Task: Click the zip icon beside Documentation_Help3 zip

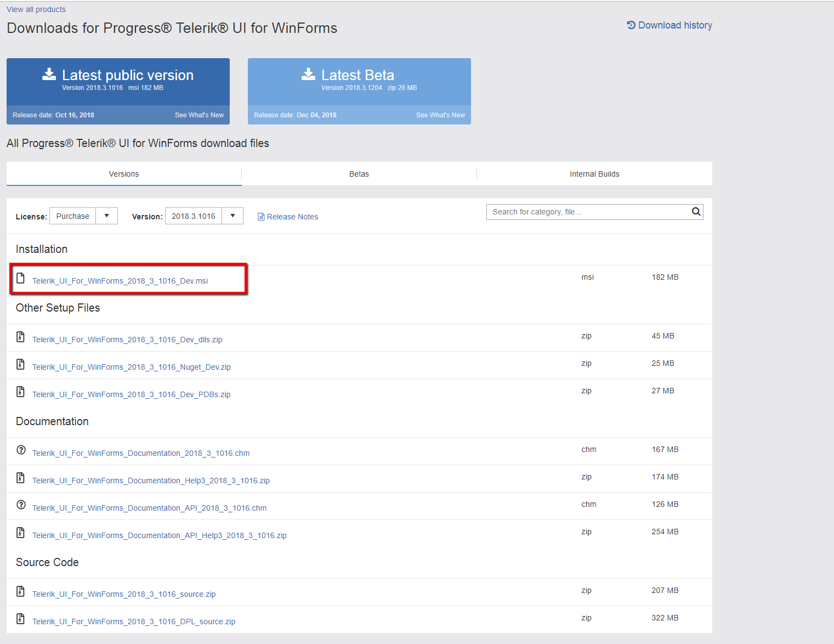Action: click(21, 478)
